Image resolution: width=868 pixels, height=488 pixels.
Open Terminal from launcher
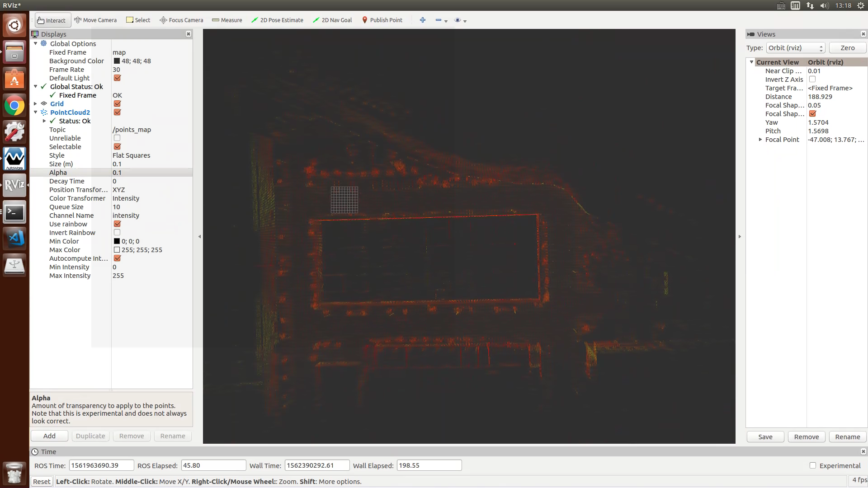pyautogui.click(x=14, y=212)
